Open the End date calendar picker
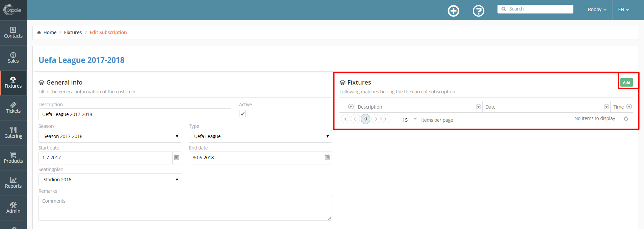644x229 pixels. [327, 158]
